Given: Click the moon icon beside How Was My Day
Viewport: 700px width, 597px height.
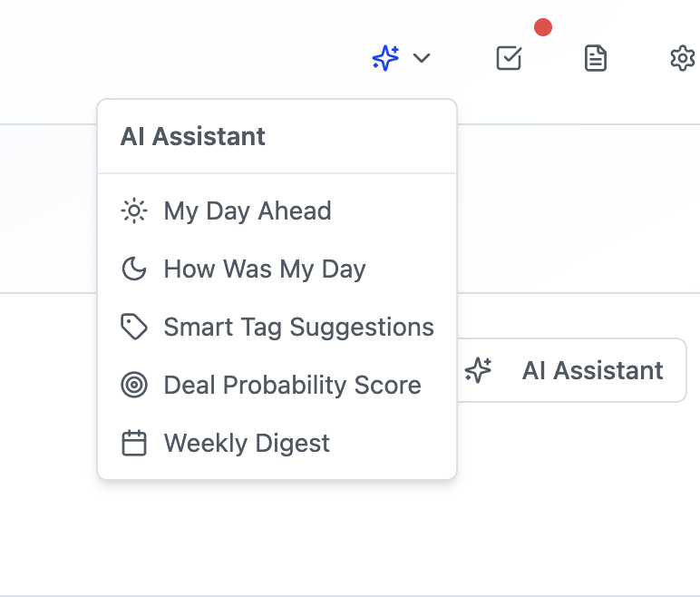Looking at the screenshot, I should coord(134,269).
